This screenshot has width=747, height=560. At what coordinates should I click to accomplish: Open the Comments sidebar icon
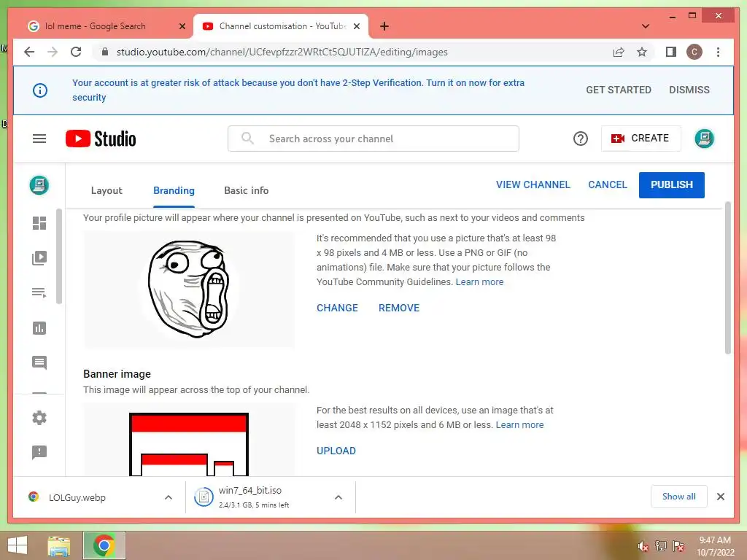click(x=39, y=362)
